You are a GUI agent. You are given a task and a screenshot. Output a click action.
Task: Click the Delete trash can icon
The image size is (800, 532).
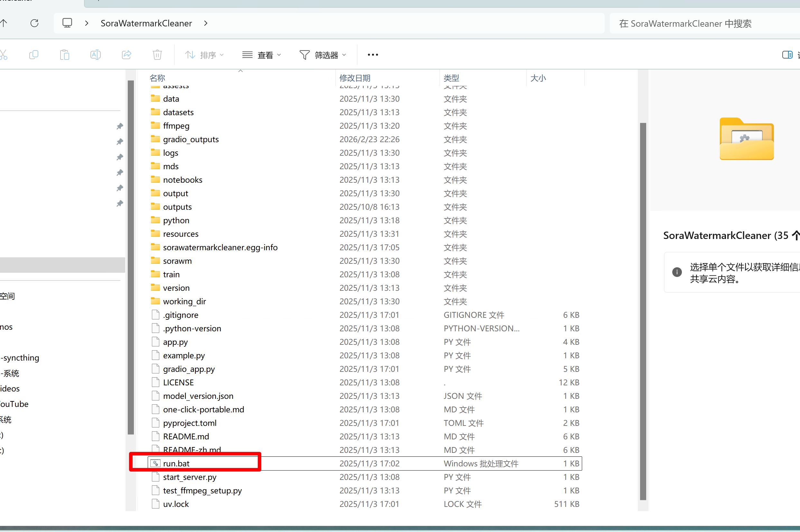(157, 55)
